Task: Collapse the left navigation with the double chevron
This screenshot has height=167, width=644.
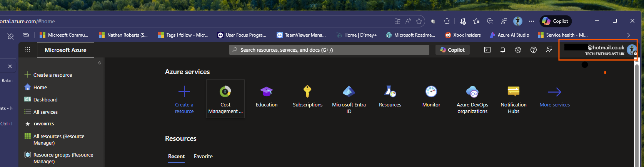Action: 100,62
